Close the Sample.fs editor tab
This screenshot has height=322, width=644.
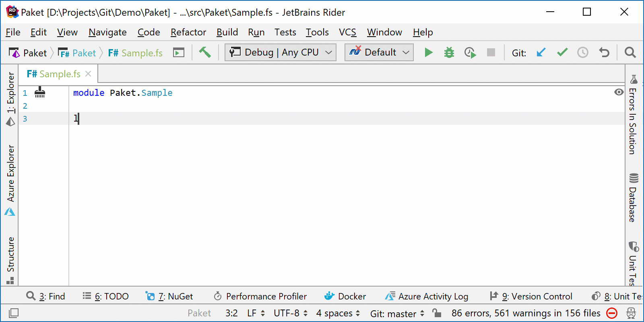click(x=88, y=74)
